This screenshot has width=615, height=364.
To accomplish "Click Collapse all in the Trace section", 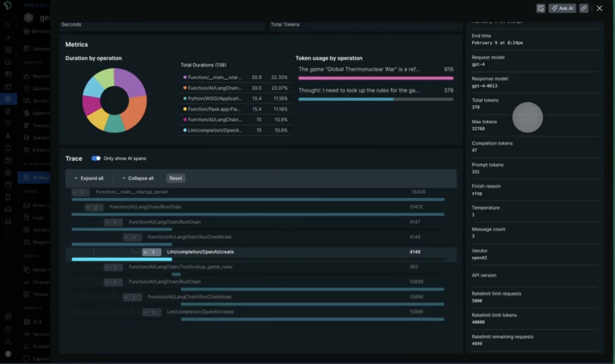I will pyautogui.click(x=137, y=178).
